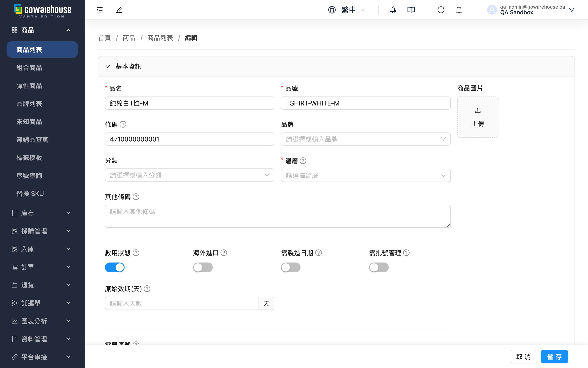Open the book documentation icon
Screen dimensions: 588x368
pyautogui.click(x=411, y=10)
